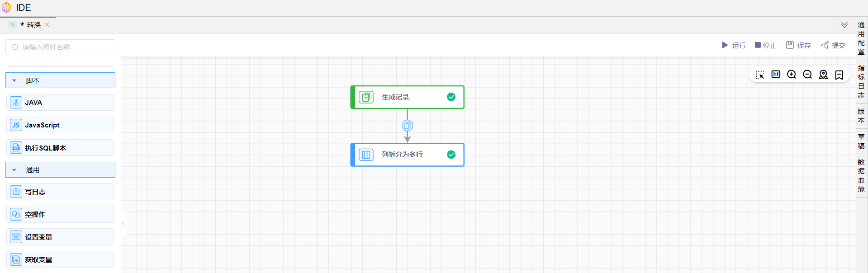Zoom out of the canvas

807,75
